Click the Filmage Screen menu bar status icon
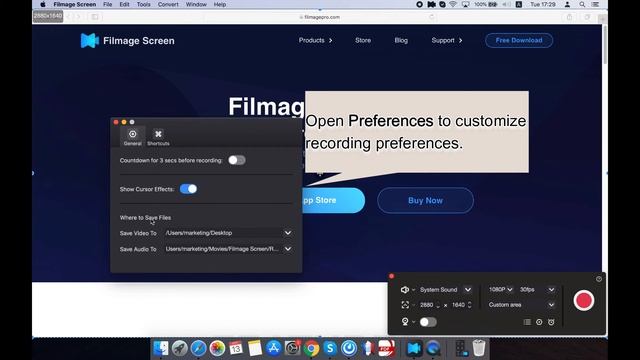This screenshot has width=640, height=360. point(431,4)
